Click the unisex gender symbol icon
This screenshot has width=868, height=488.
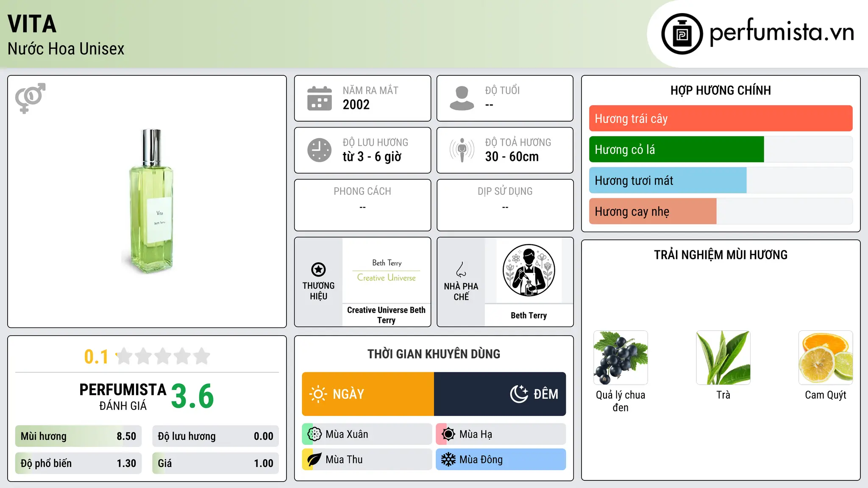click(30, 98)
